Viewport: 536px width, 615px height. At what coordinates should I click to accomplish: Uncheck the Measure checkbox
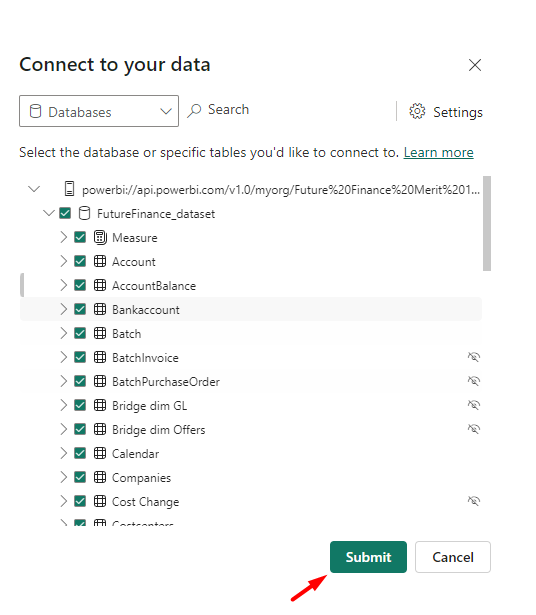(x=80, y=237)
